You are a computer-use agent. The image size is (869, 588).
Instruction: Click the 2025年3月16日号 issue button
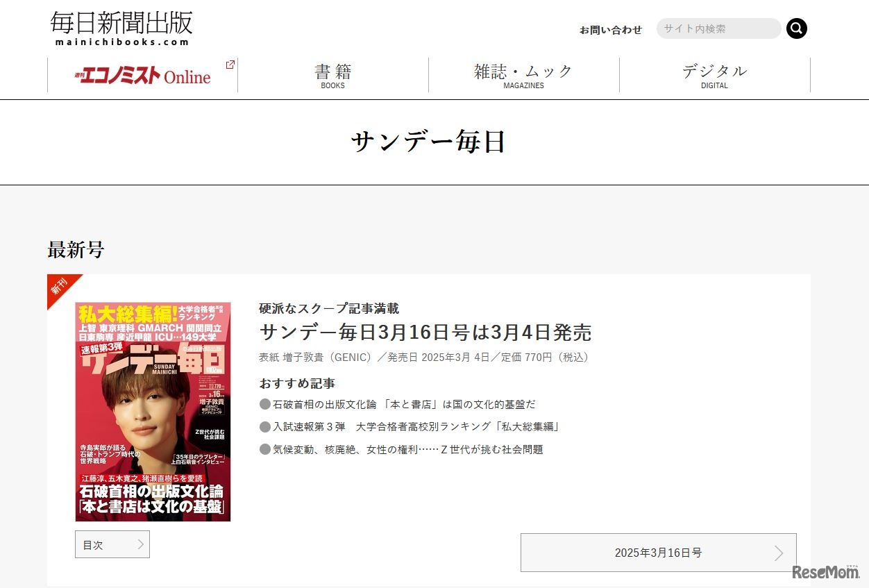658,553
